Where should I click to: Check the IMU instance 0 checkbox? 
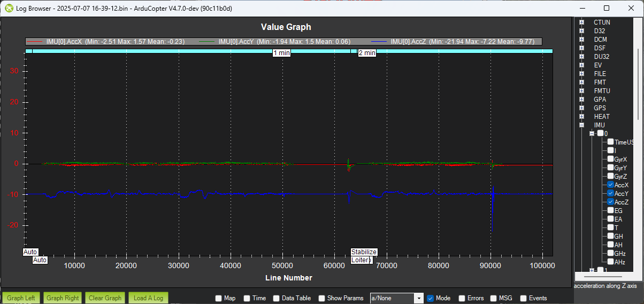pyautogui.click(x=600, y=133)
